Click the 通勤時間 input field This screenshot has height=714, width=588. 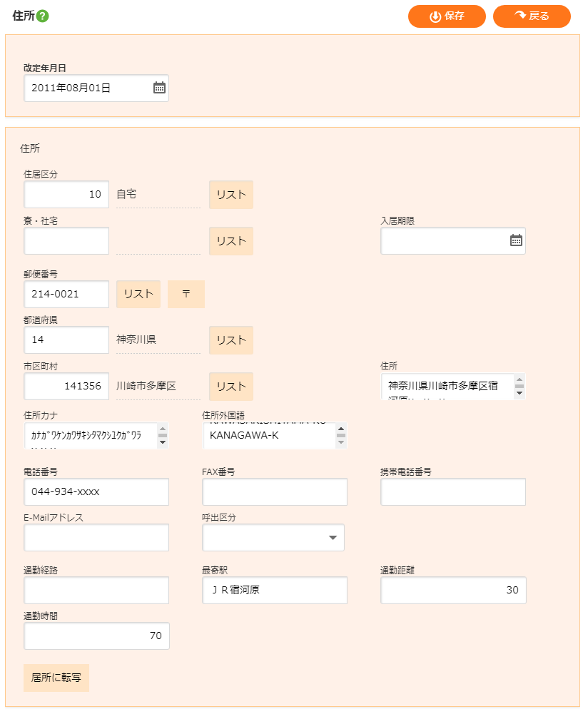[96, 636]
